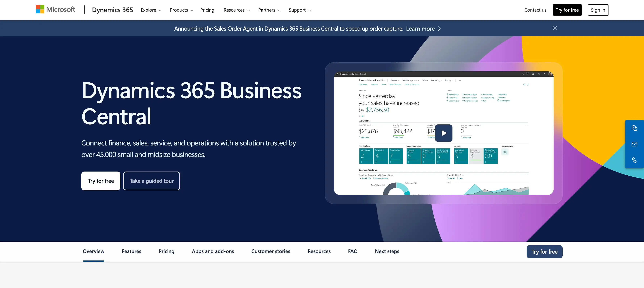This screenshot has width=644, height=288.
Task: Click the Contact us link
Action: pyautogui.click(x=535, y=10)
